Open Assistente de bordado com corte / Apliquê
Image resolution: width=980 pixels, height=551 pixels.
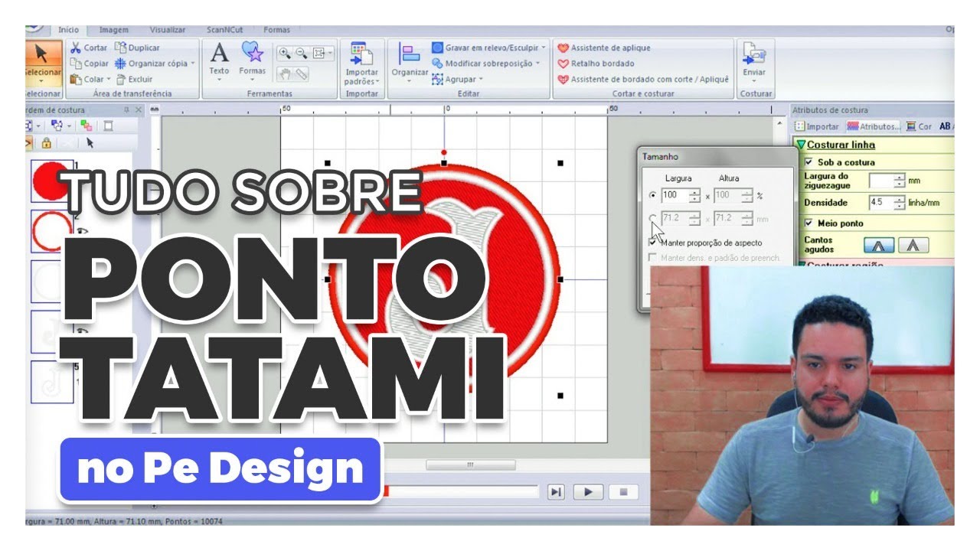643,79
